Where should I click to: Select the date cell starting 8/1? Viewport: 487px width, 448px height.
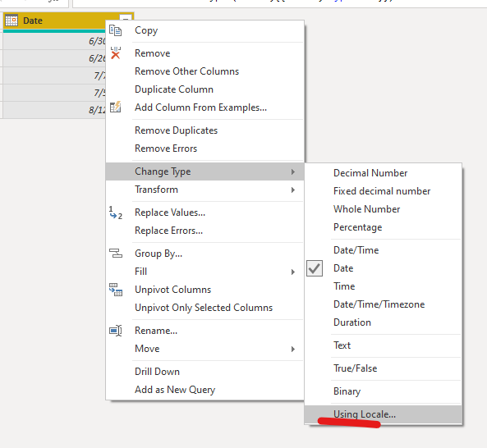click(54, 109)
